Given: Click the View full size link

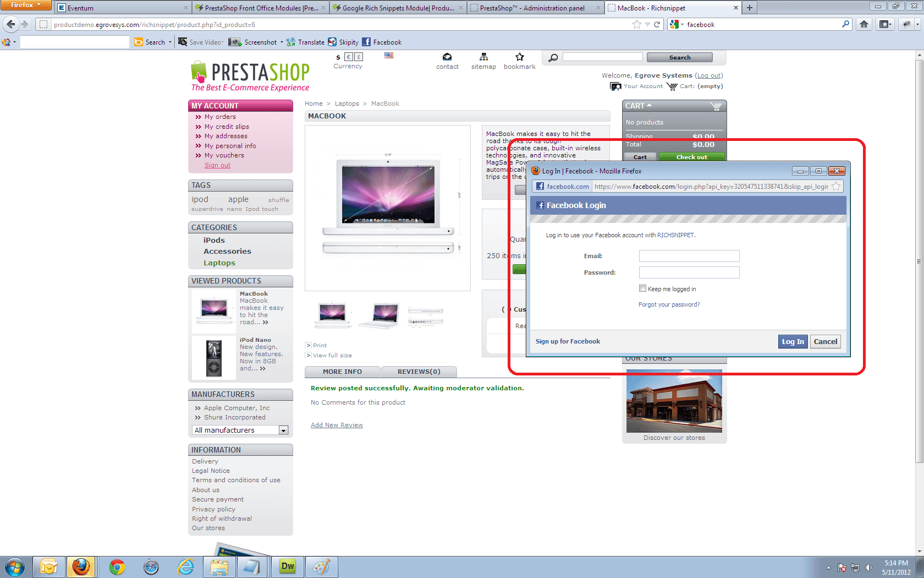Looking at the screenshot, I should [332, 356].
